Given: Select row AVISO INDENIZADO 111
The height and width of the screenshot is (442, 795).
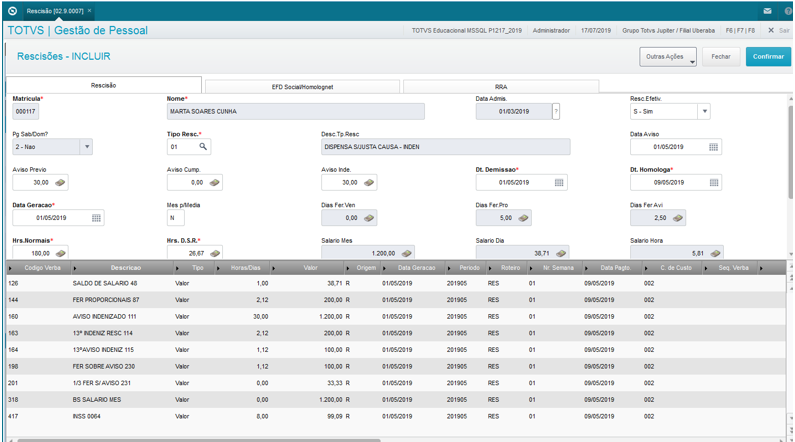Looking at the screenshot, I should pyautogui.click(x=395, y=317).
